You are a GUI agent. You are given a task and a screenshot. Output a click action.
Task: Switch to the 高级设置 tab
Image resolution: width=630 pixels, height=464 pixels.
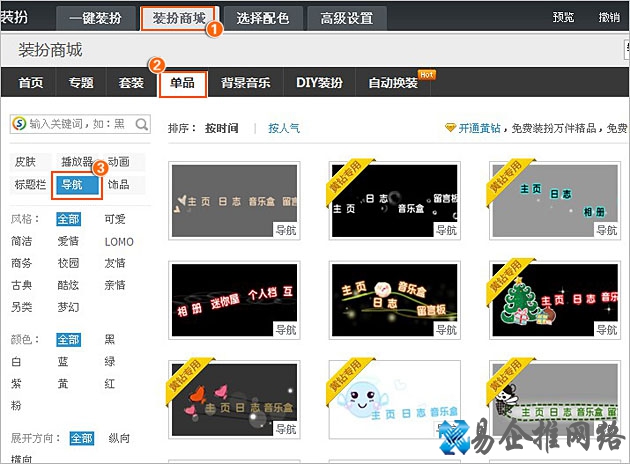[347, 18]
